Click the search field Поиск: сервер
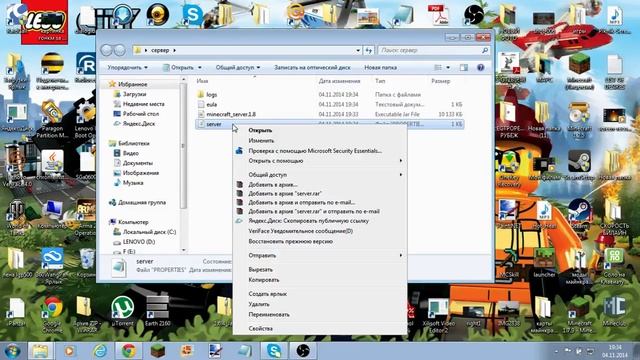The height and width of the screenshot is (360, 640). 434,50
